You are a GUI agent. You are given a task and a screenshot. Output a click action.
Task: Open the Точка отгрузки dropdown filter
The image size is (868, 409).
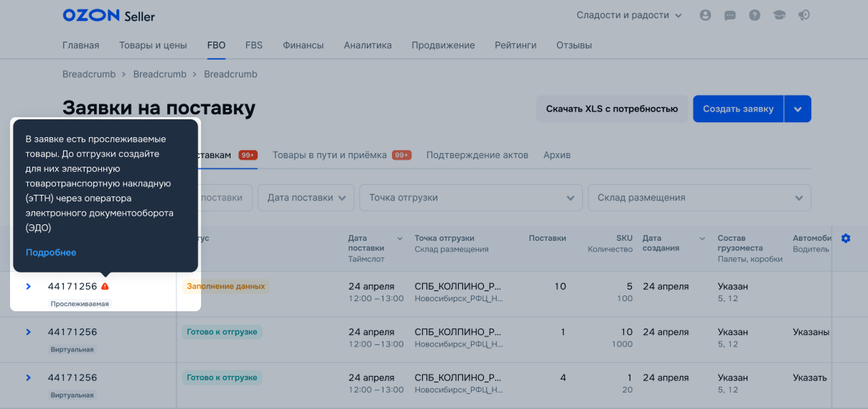471,198
